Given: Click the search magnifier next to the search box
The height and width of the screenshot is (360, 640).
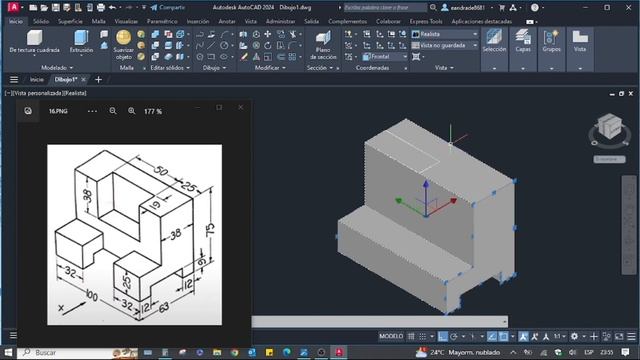Looking at the screenshot, I should click(433, 7).
